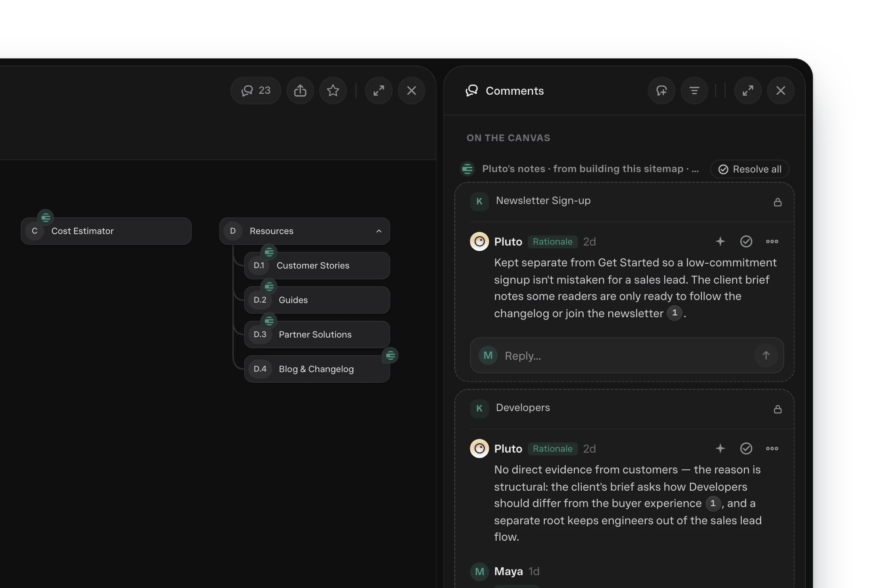Open the note badge on Cost Estimator

46,217
